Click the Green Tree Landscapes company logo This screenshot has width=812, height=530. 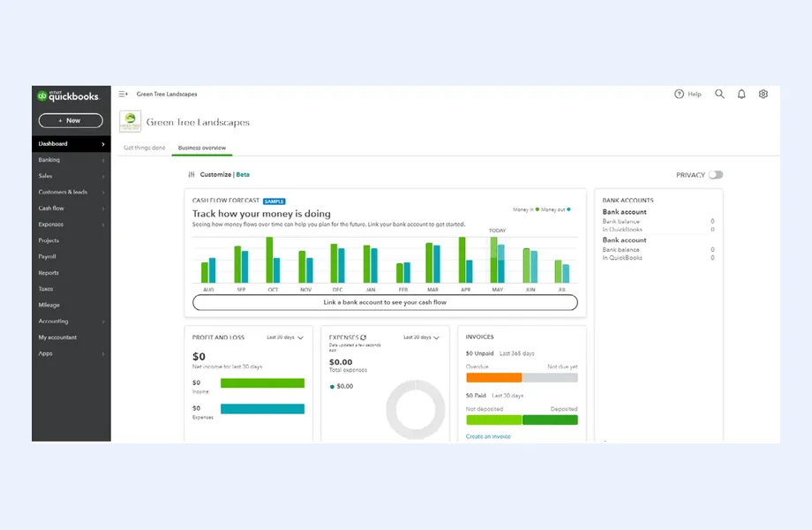[x=130, y=122]
